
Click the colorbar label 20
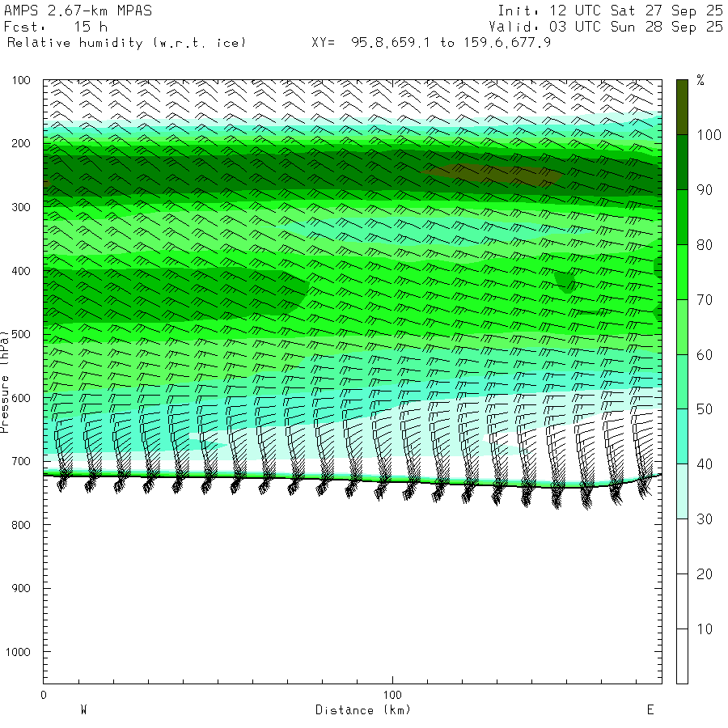(705, 574)
